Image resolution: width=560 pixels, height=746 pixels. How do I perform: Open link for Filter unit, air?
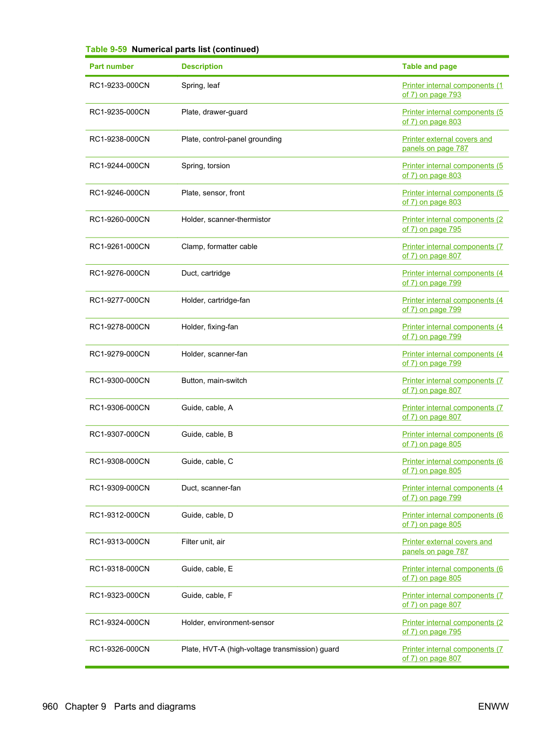(x=447, y=547)
